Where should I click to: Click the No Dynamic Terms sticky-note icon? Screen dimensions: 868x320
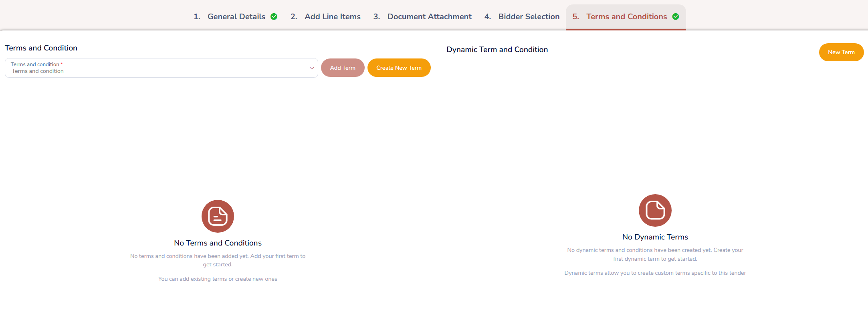click(655, 210)
